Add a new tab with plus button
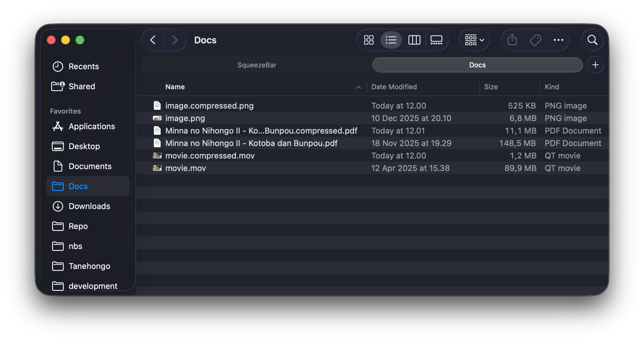The width and height of the screenshot is (644, 342). [595, 65]
